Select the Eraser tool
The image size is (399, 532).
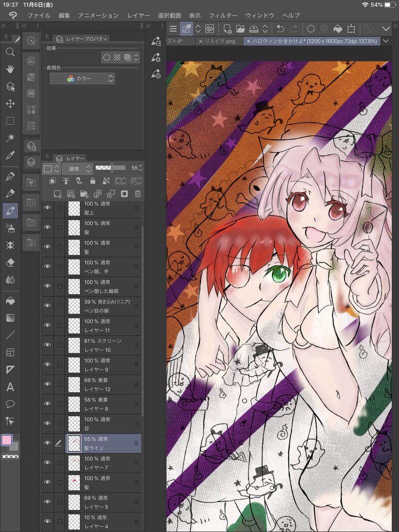[10, 263]
